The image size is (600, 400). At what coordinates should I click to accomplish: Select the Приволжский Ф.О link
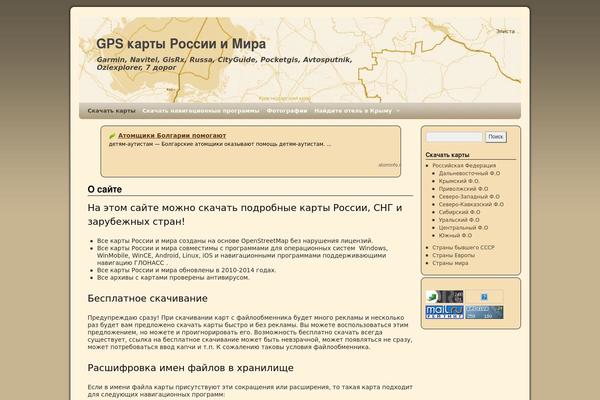(x=463, y=189)
